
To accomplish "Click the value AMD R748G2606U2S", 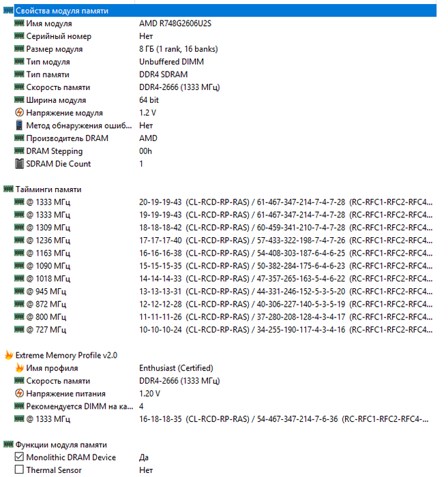I will click(175, 23).
